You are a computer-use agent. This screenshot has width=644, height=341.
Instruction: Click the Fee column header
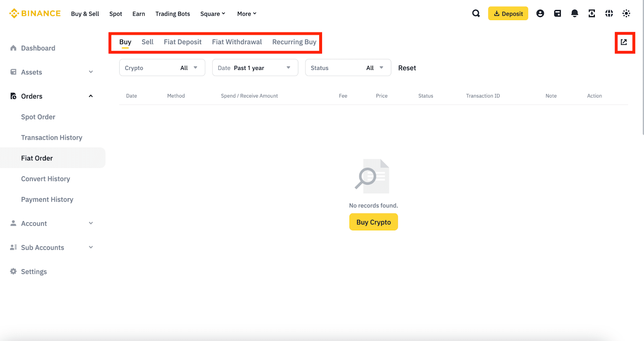pos(343,96)
